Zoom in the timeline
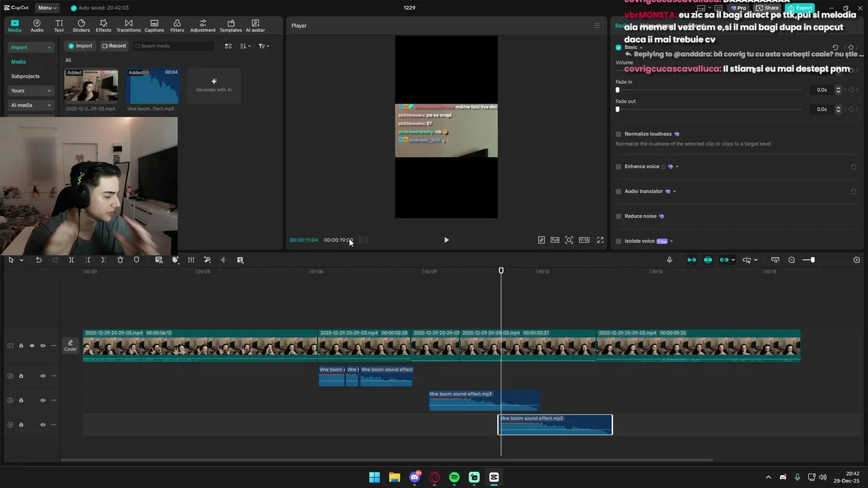The image size is (868, 488). [x=856, y=260]
